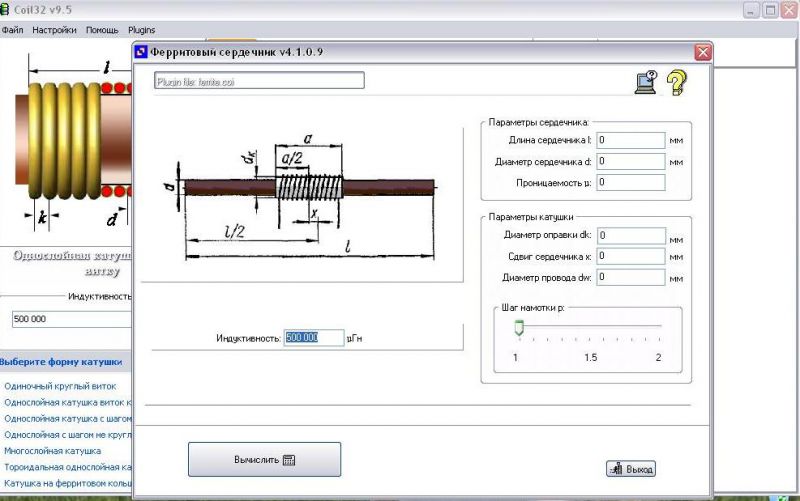Focus the Длина сердечника l field
This screenshot has height=501, width=800.
pyautogui.click(x=631, y=141)
